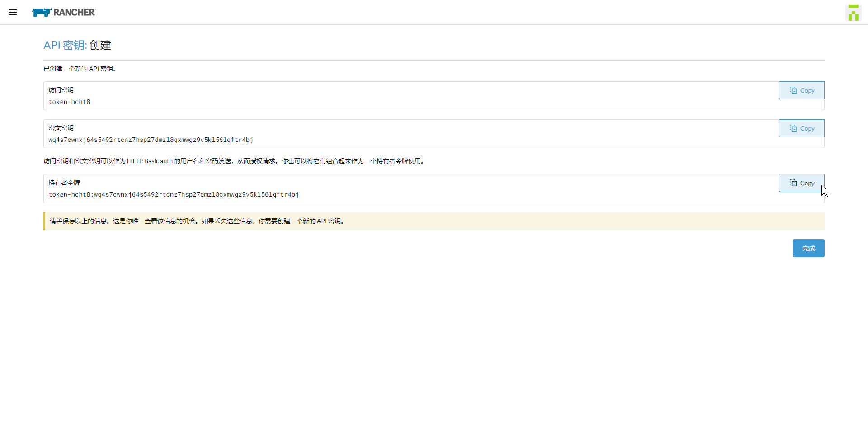Viewport: 868px width, 438px height.
Task: Click the 已创建一个新的 API 密钥 message
Action: [80, 69]
